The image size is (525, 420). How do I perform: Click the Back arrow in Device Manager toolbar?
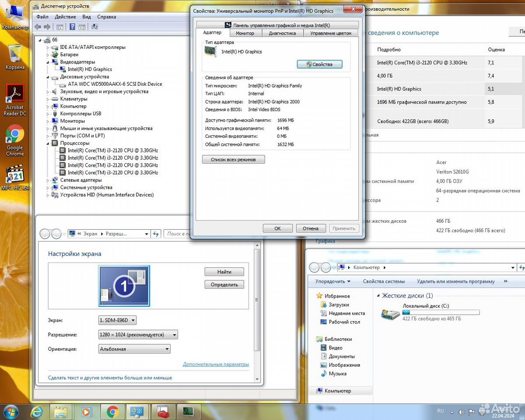38,27
